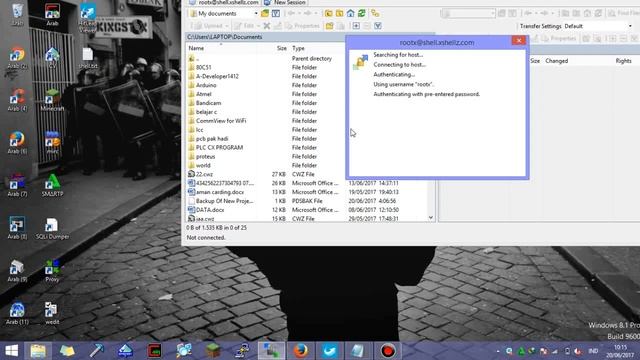Screen dimensions: 640x360
Task: Open the blue bird taskbar icon
Action: click(x=329, y=351)
